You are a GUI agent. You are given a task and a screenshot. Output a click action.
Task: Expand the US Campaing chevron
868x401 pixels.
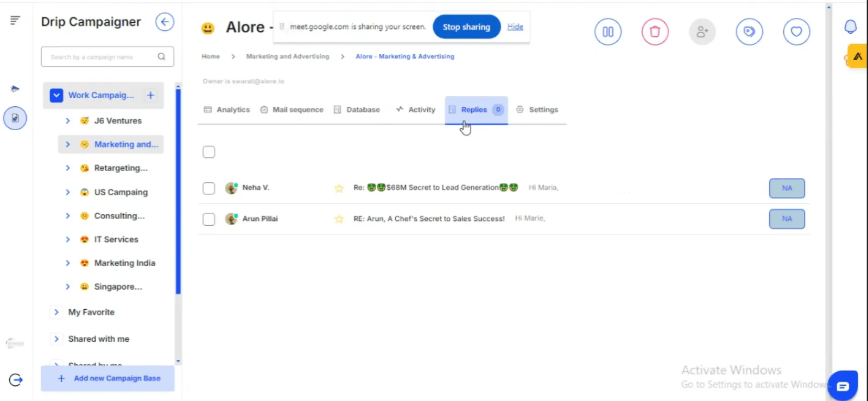[68, 192]
